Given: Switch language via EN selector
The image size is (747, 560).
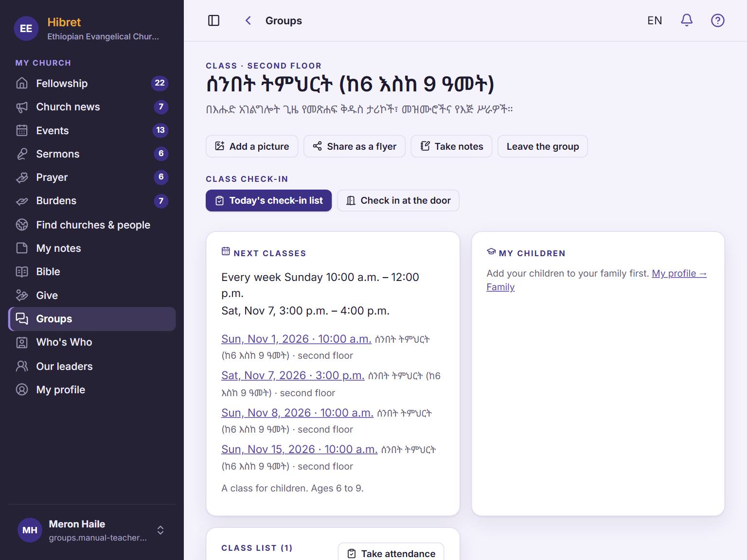Looking at the screenshot, I should click(x=655, y=20).
